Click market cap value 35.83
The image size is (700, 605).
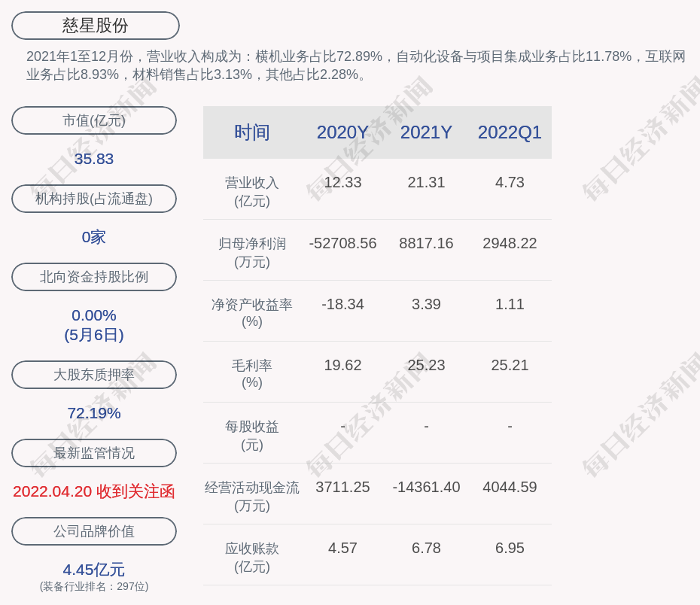[x=94, y=159]
